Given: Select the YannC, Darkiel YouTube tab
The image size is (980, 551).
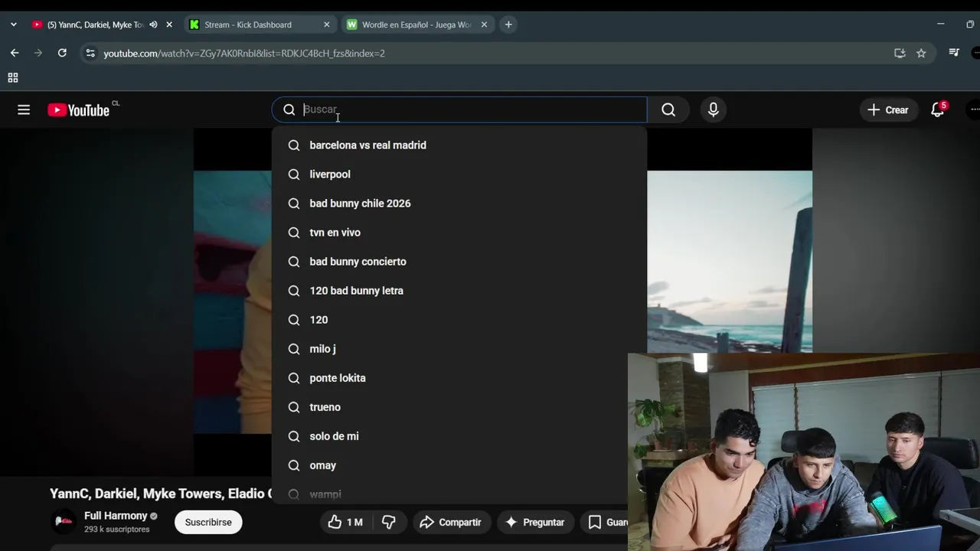Looking at the screenshot, I should click(x=95, y=24).
